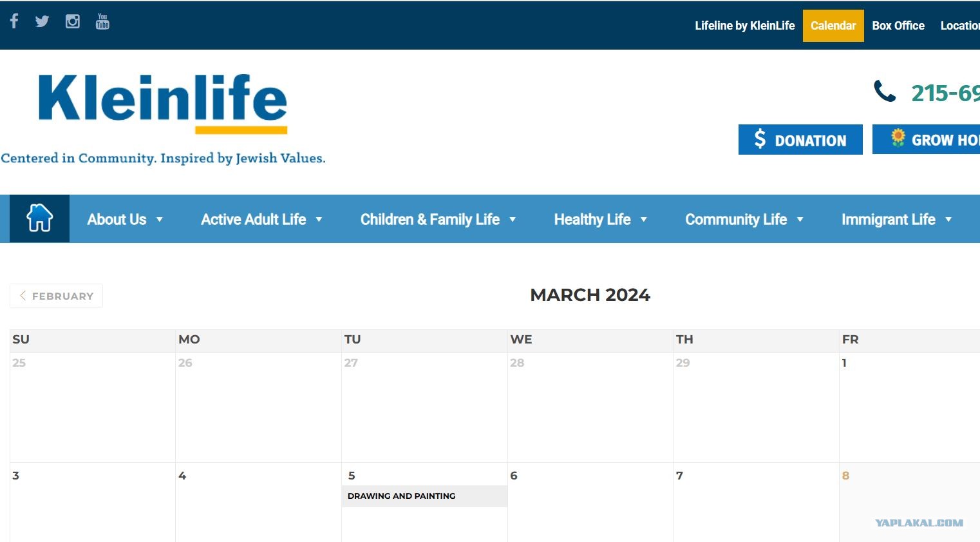Viewport: 980px width, 542px height.
Task: Select March 6 on the calendar
Action: (x=514, y=476)
